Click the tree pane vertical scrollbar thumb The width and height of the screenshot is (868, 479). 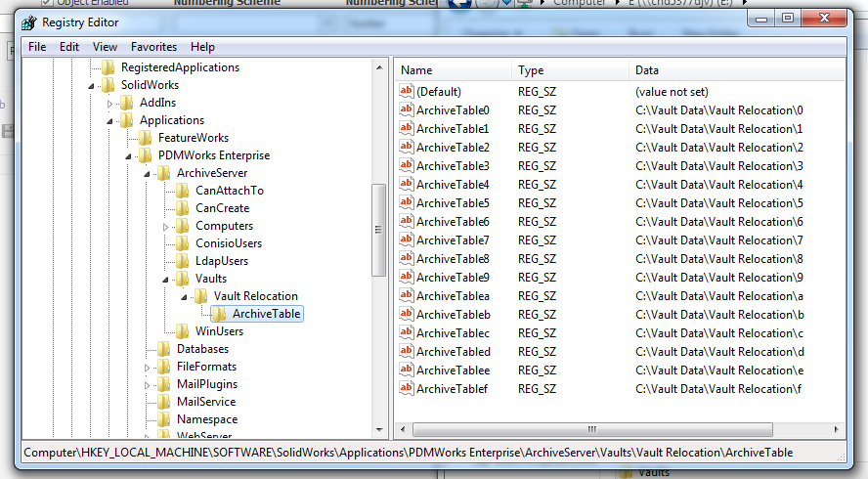tap(379, 230)
